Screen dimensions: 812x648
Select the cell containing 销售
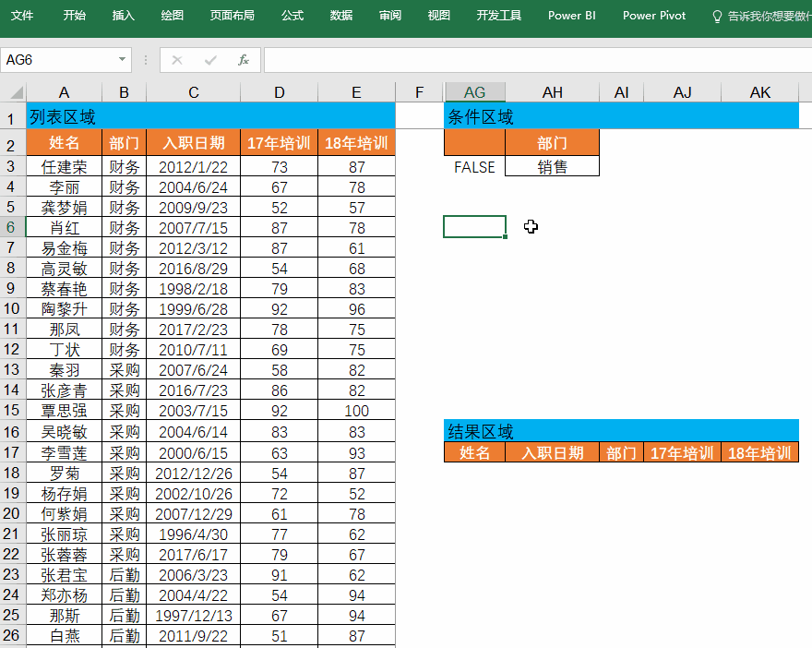click(x=552, y=167)
